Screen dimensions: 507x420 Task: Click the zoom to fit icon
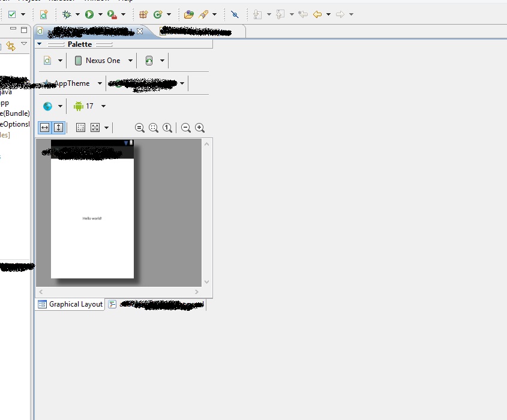click(154, 128)
